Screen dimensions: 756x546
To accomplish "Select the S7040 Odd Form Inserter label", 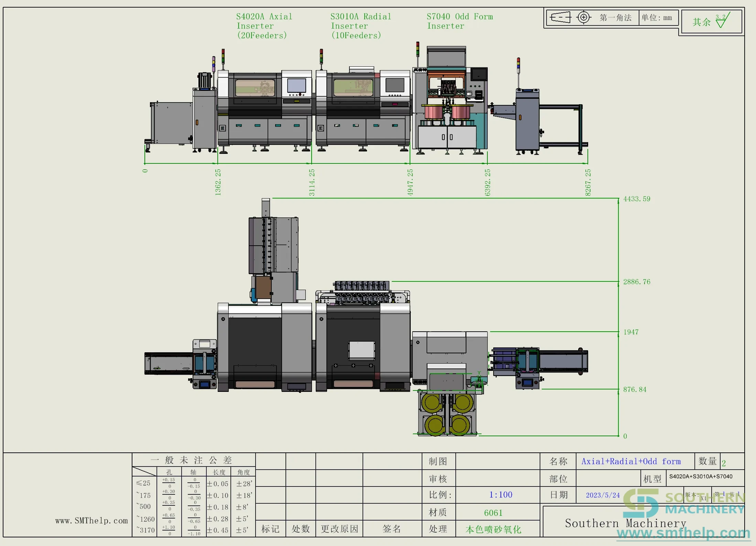I will tap(460, 21).
